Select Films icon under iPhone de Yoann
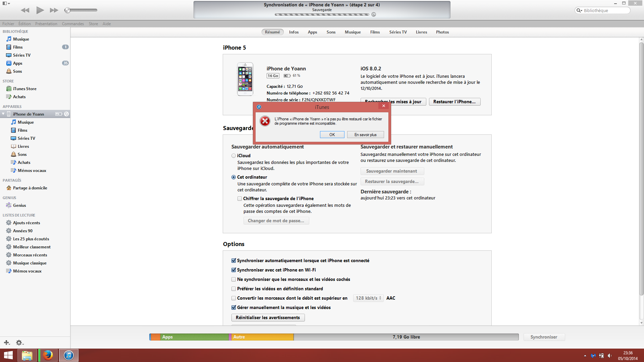Viewport: 644px width, 362px height. (x=13, y=130)
